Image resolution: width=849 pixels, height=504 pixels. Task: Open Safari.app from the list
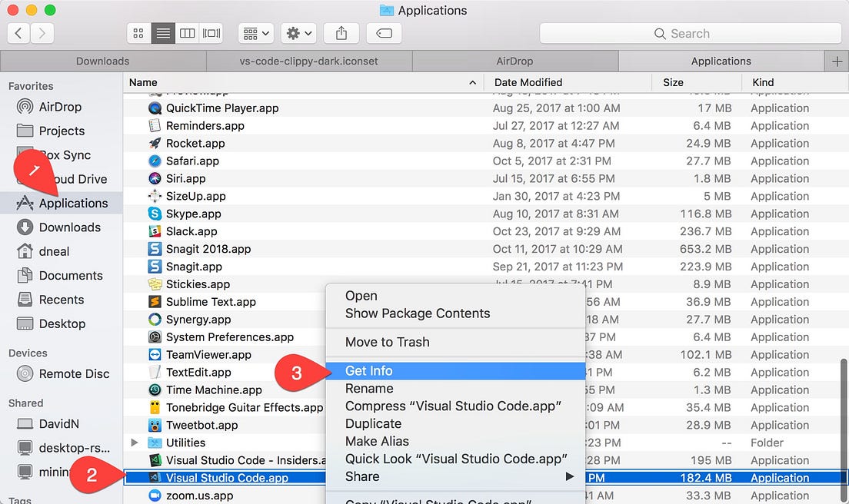pos(154,161)
